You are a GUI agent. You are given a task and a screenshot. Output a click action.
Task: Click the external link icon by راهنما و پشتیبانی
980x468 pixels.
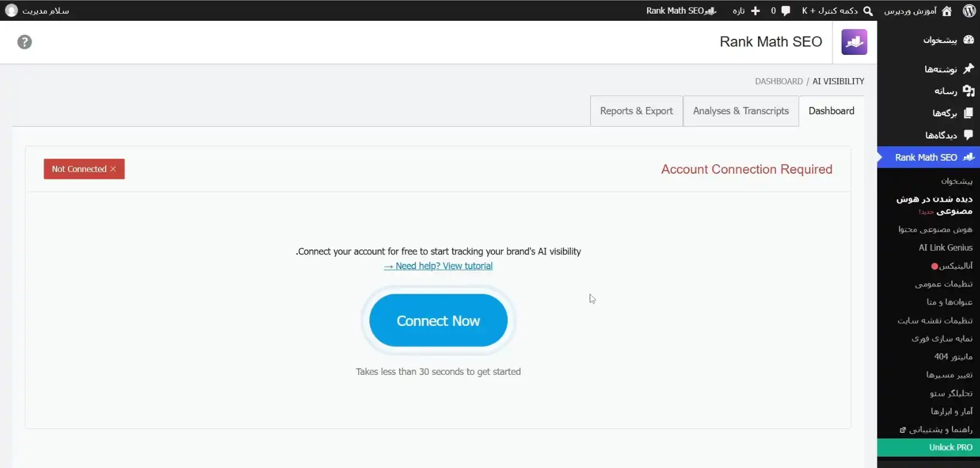[903, 430]
